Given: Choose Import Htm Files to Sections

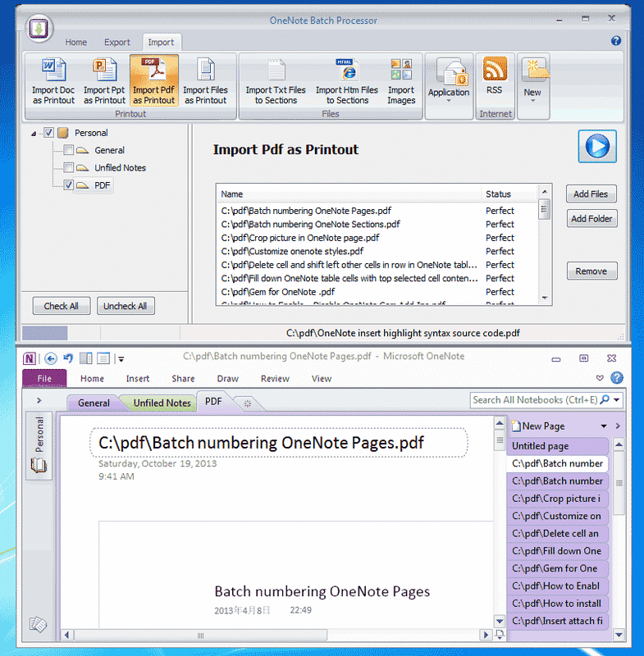Looking at the screenshot, I should pyautogui.click(x=347, y=81).
